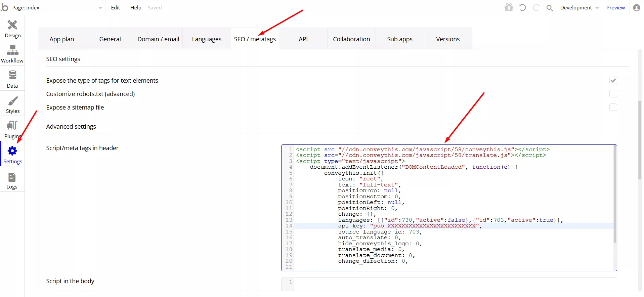Click the gift box icon

[x=509, y=7]
